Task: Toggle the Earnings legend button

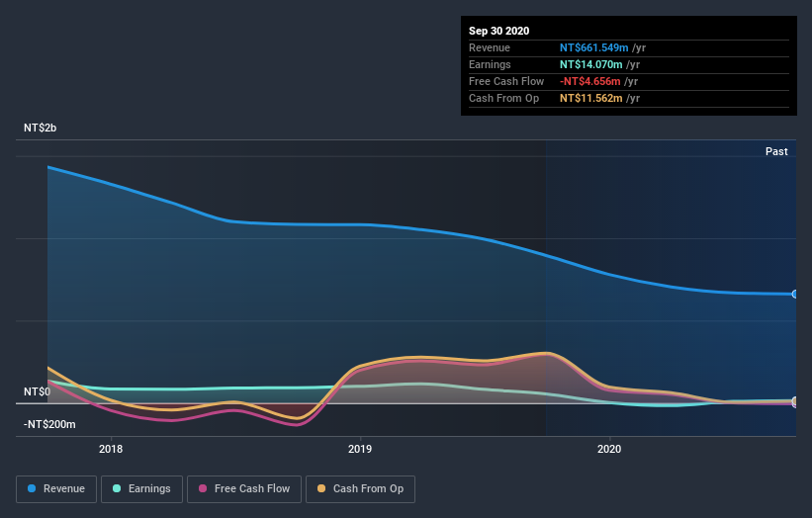Action: pyautogui.click(x=141, y=489)
